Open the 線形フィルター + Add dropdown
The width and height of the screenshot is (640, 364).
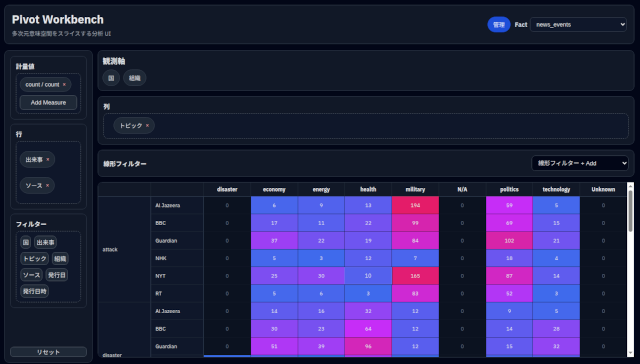pos(580,163)
